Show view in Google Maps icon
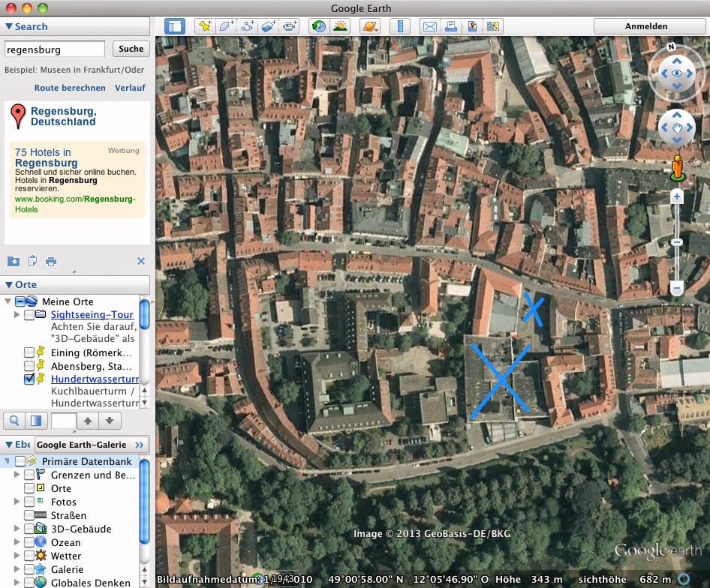Image resolution: width=710 pixels, height=588 pixels. click(493, 26)
